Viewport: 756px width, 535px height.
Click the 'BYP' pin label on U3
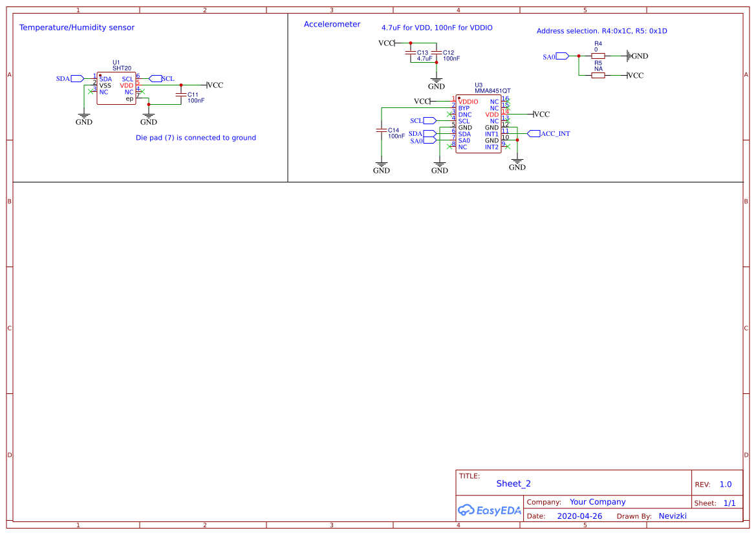coord(464,108)
